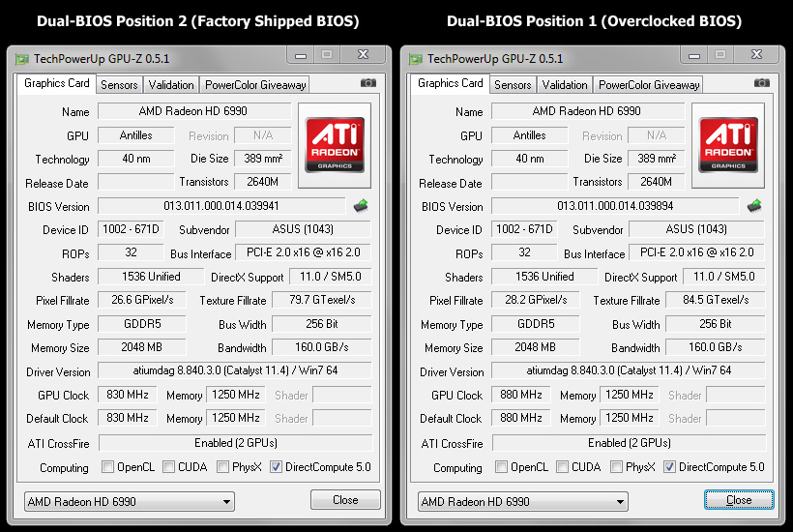The width and height of the screenshot is (793, 532).
Task: Click GPU-Z title bar icon in left window
Action: pos(23,58)
